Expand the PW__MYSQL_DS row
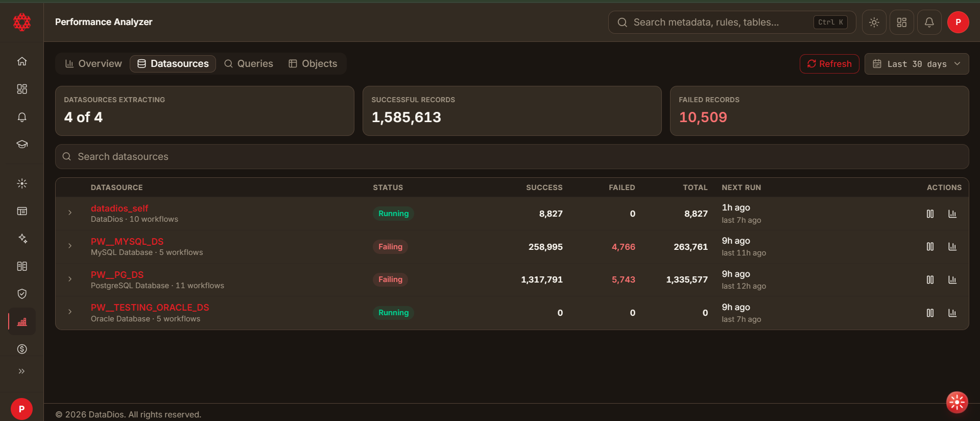Screen dimensions: 980x421 click(x=70, y=246)
